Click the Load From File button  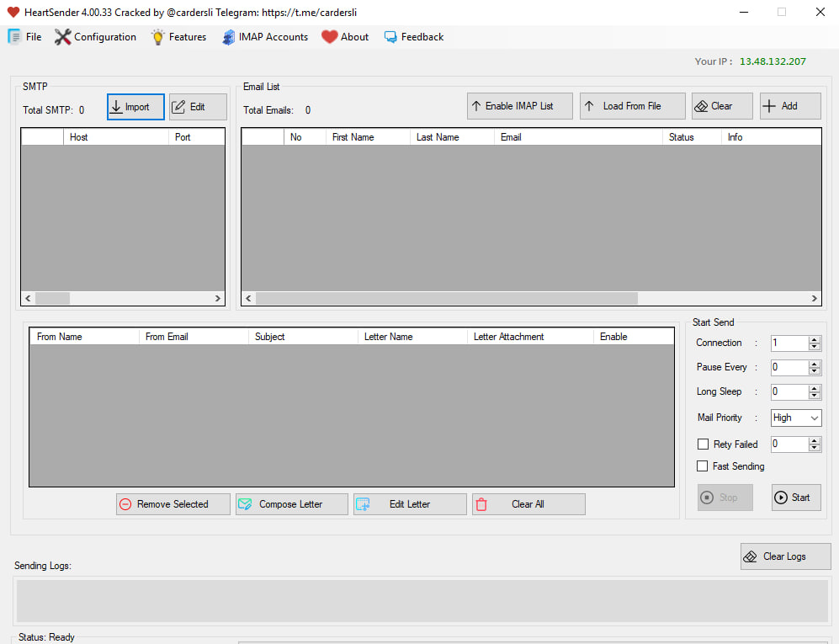(632, 106)
